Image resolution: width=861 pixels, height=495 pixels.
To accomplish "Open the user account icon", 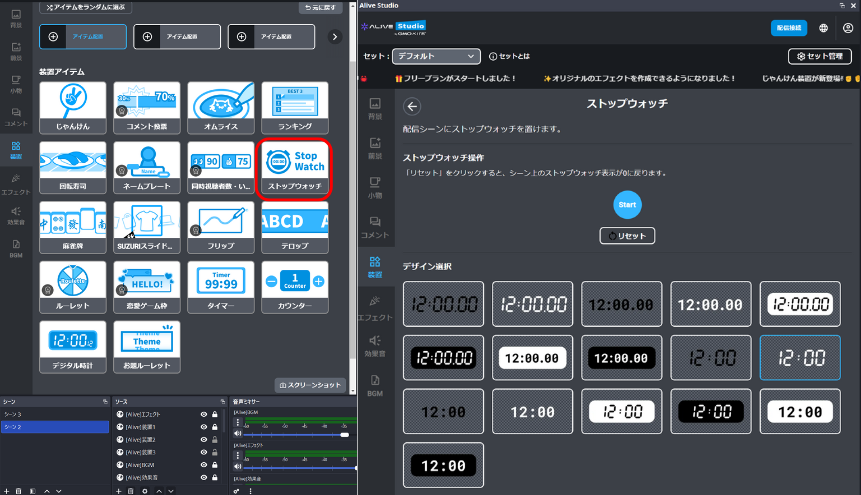I will [x=847, y=28].
